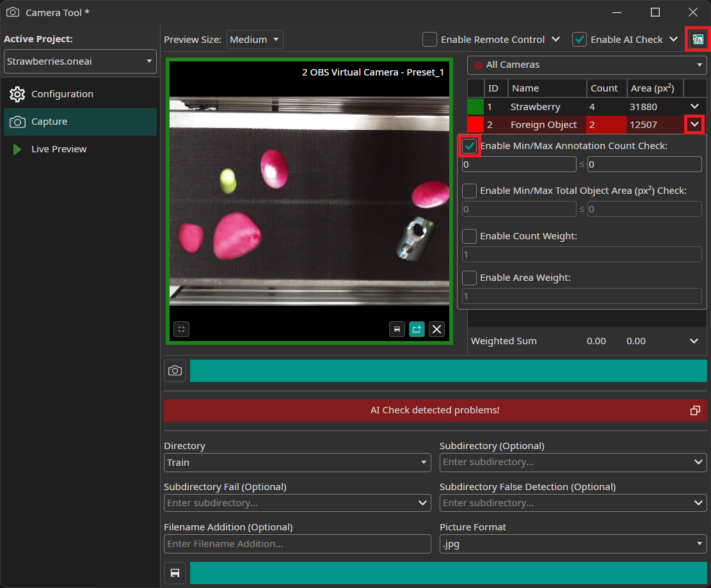
Task: Open the AI Check problems details icon
Action: (x=695, y=410)
